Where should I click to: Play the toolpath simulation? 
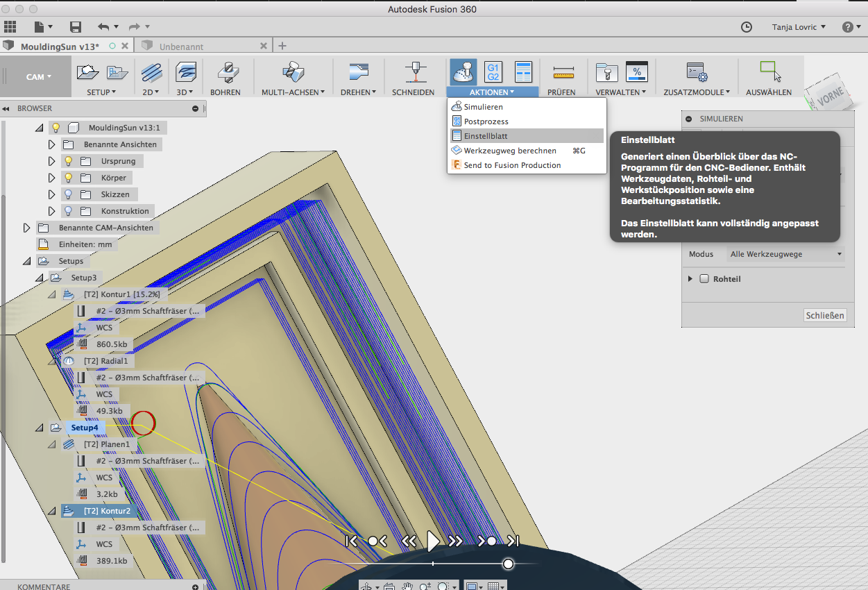(x=433, y=541)
